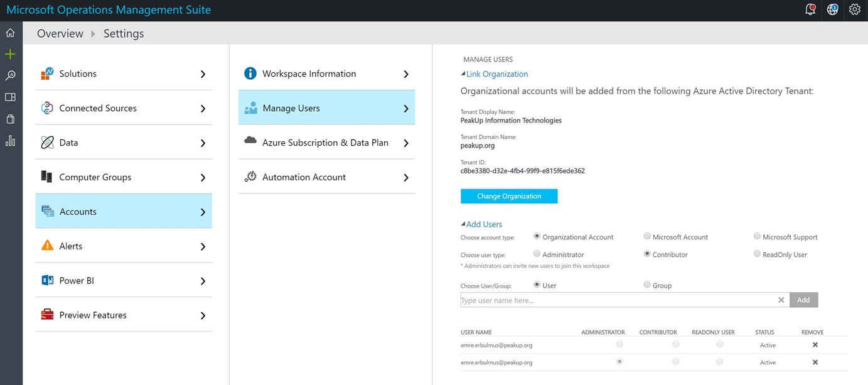This screenshot has width=868, height=385.
Task: Open the bar chart usage icon in the sidebar
Action: pyautogui.click(x=10, y=141)
